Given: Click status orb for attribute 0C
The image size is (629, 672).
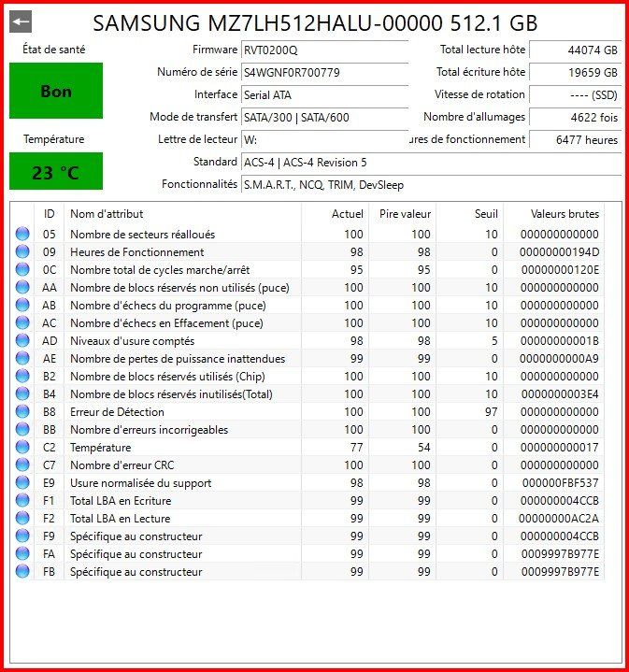Looking at the screenshot, I should (x=22, y=269).
